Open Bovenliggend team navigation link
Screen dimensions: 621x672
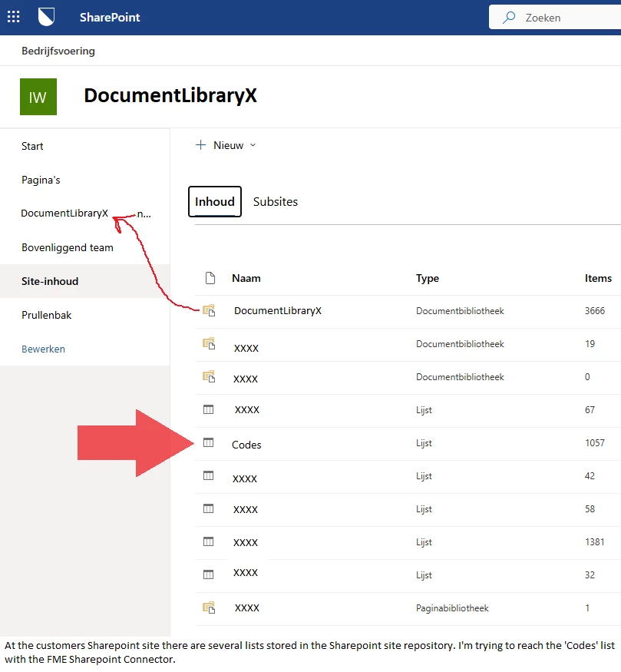68,248
